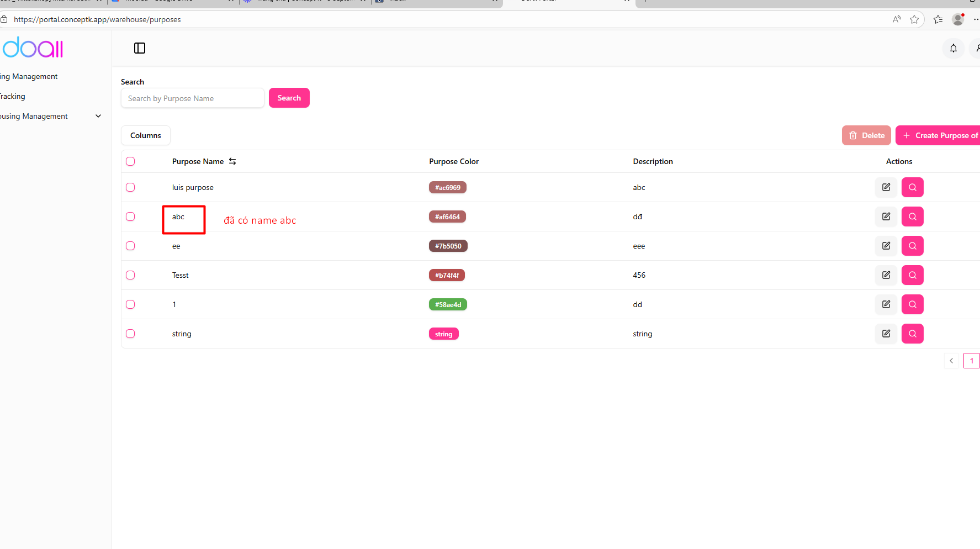Image resolution: width=980 pixels, height=549 pixels.
Task: Check the luis purpose row checkbox
Action: pos(130,187)
